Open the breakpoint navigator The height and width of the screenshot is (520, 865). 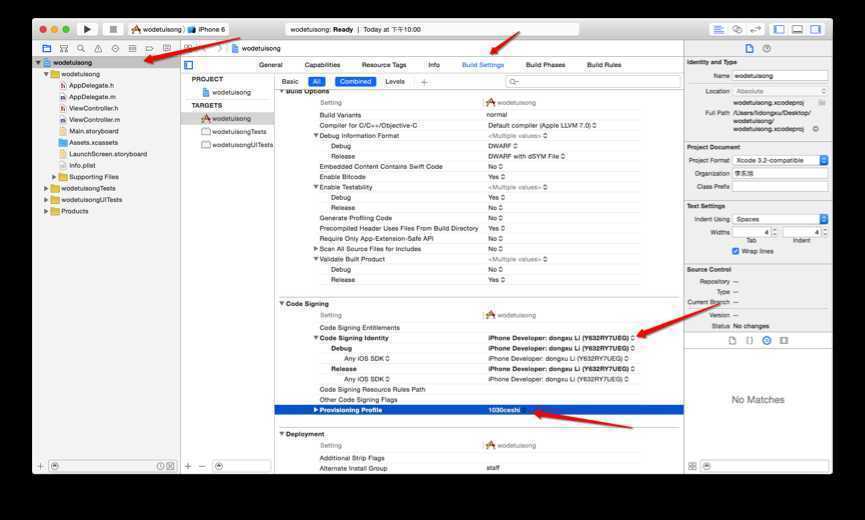coord(149,49)
